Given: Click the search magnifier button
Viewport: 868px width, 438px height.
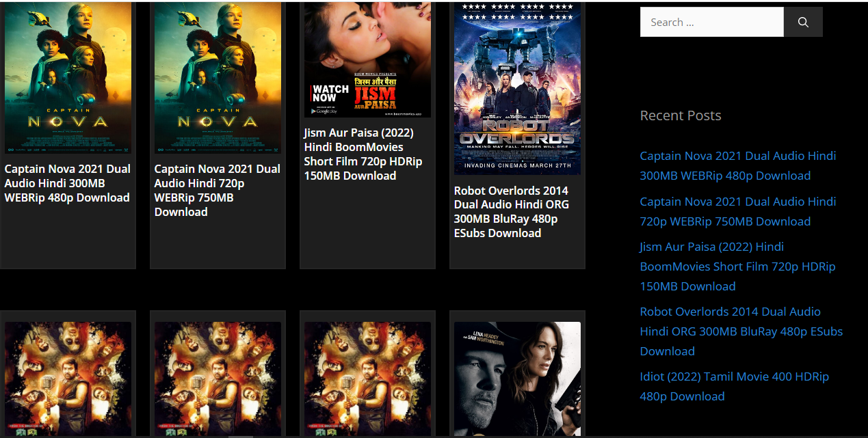Looking at the screenshot, I should (x=803, y=22).
